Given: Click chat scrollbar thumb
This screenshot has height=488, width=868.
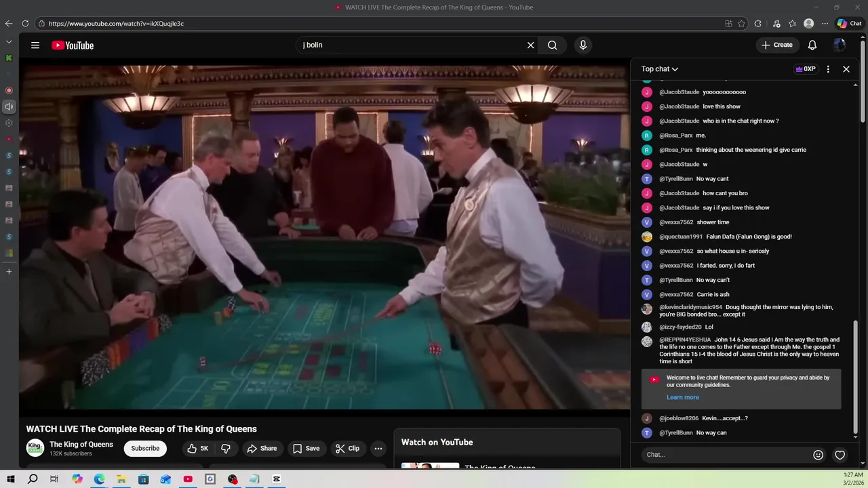Looking at the screenshot, I should (856, 376).
